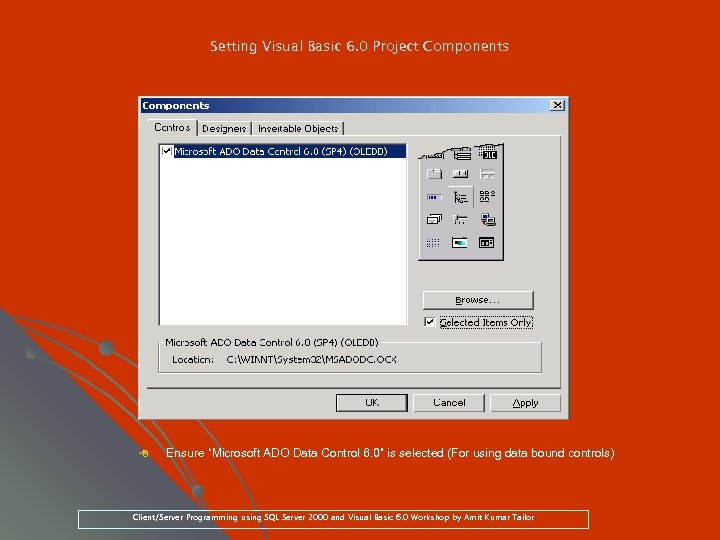Click the ImageList stacked-images icon
The image size is (720, 540).
coord(434,219)
